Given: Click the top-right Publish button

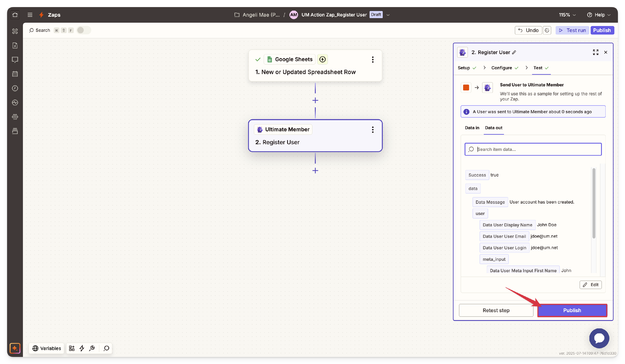Looking at the screenshot, I should pos(602,30).
